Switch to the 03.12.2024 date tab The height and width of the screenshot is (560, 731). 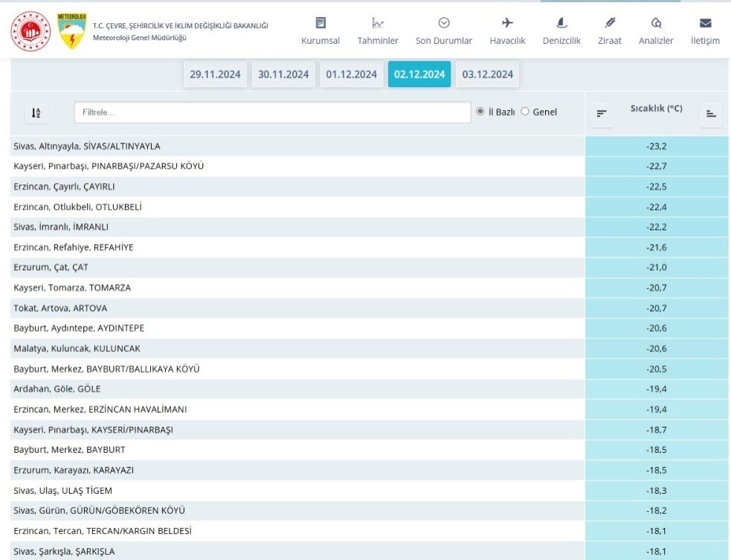tap(487, 74)
